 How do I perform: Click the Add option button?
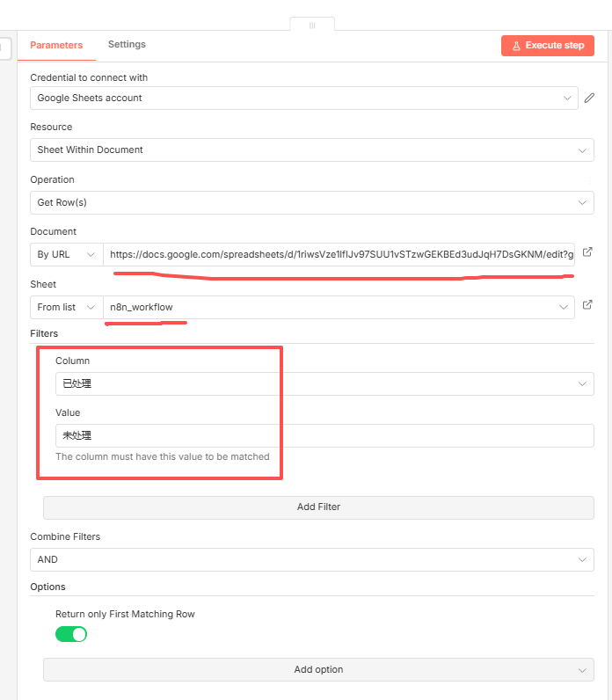pos(318,670)
